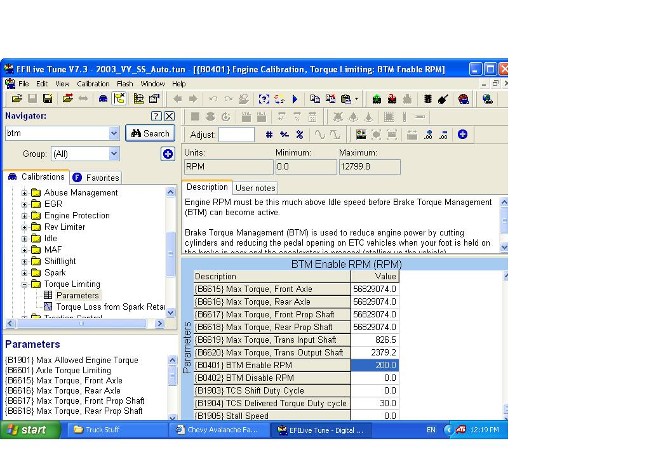Select Torque Loss from Spark Retard item
649x457 pixels.
[x=110, y=306]
